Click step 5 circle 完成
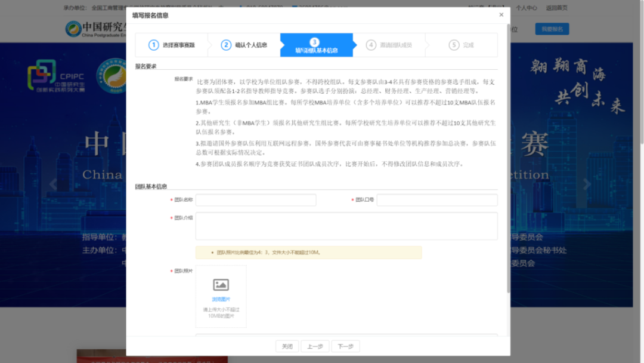 454,45
